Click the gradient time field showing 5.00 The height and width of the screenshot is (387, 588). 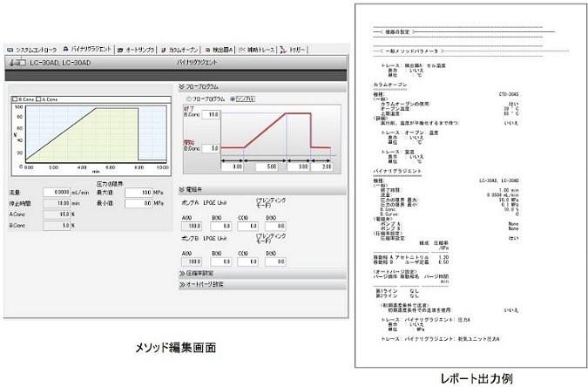tap(267, 166)
